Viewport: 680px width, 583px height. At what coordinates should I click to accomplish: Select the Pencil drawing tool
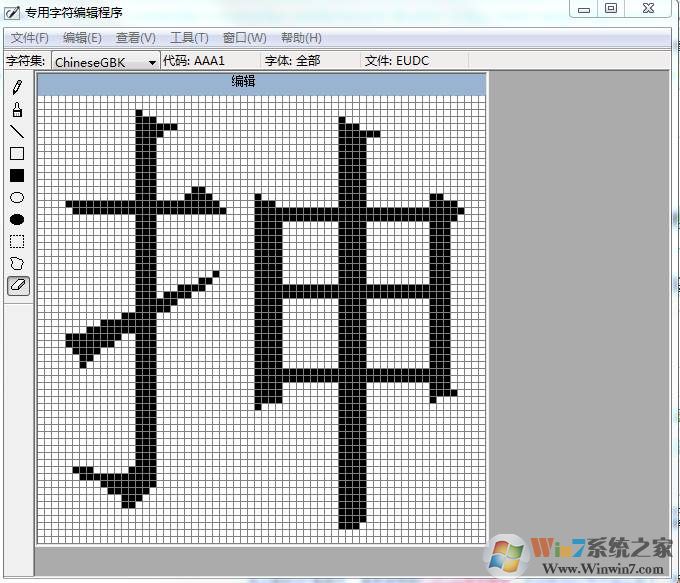(x=17, y=88)
